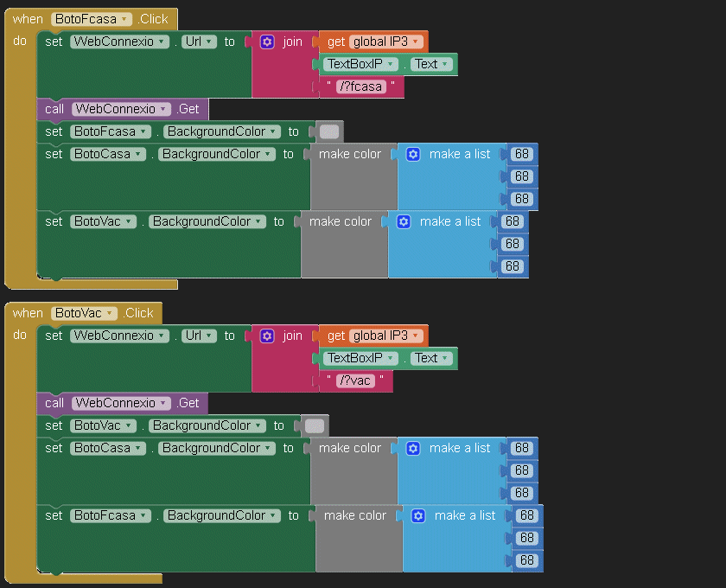Click gear icon on join block in BotoVac.Click handler
The height and width of the screenshot is (588, 726).
click(267, 336)
